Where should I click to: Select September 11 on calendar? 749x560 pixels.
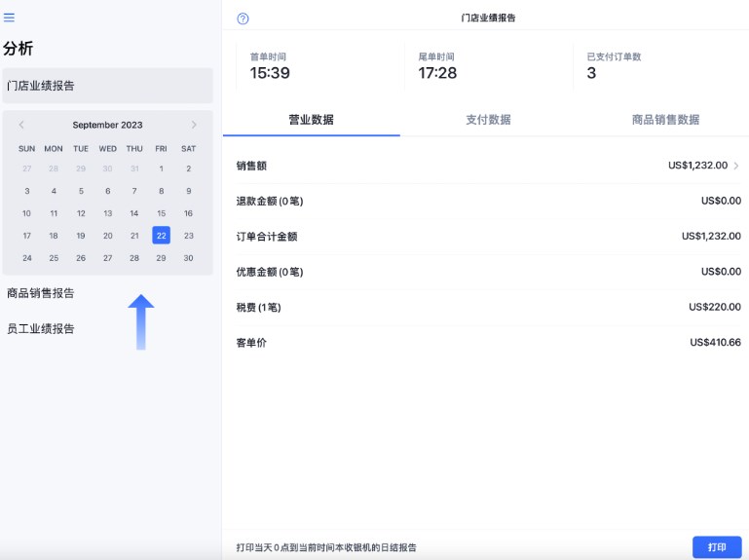(54, 213)
